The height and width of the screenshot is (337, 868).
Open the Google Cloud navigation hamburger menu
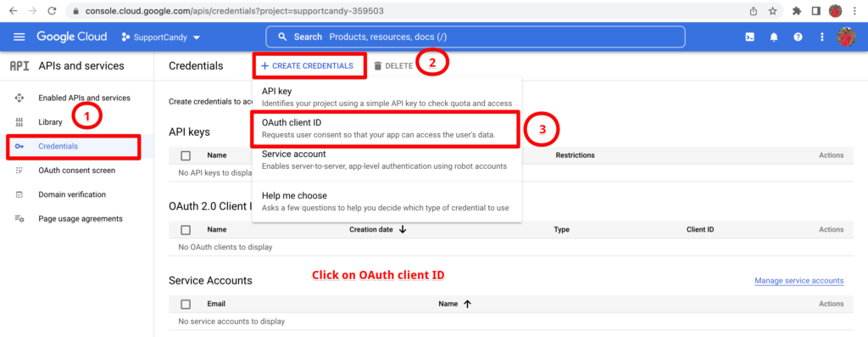(x=19, y=37)
